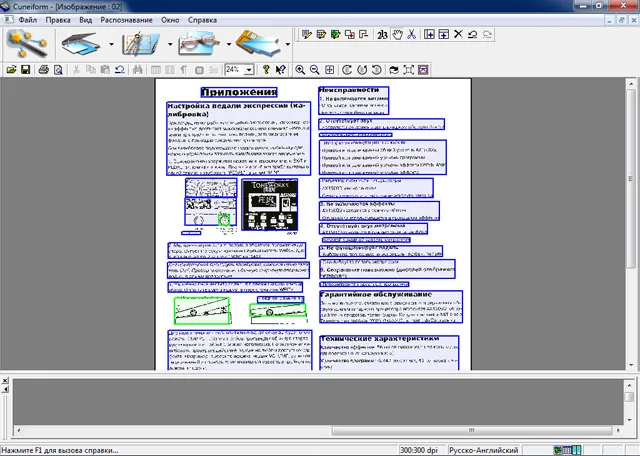Click the print icon in toolbar
The width and height of the screenshot is (640, 456).
coord(44,70)
